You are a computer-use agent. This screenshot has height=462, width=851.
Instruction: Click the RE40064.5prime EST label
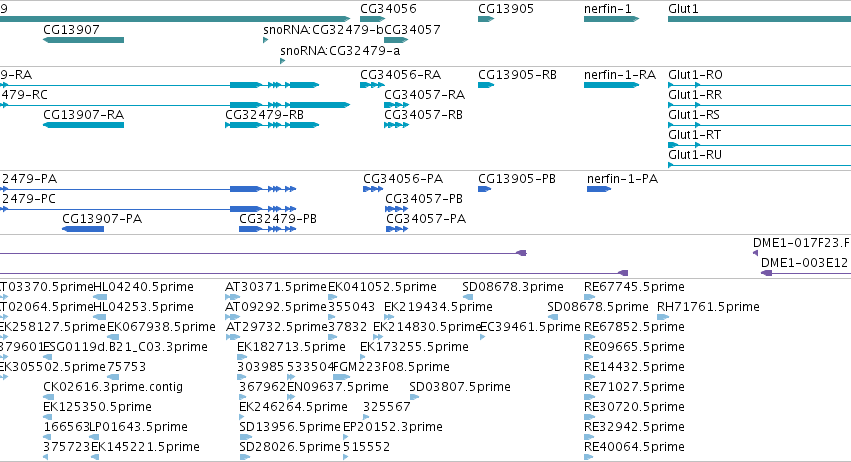(x=634, y=447)
